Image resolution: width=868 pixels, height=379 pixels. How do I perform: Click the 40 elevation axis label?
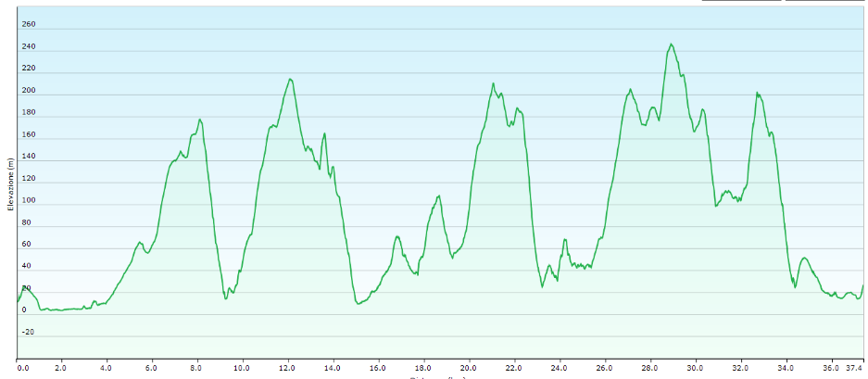click(26, 266)
